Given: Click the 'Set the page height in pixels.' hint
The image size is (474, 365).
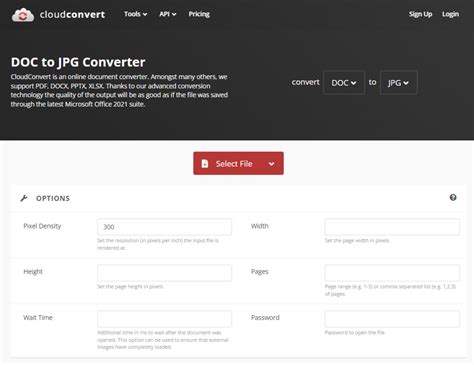Looking at the screenshot, I should click(130, 286).
